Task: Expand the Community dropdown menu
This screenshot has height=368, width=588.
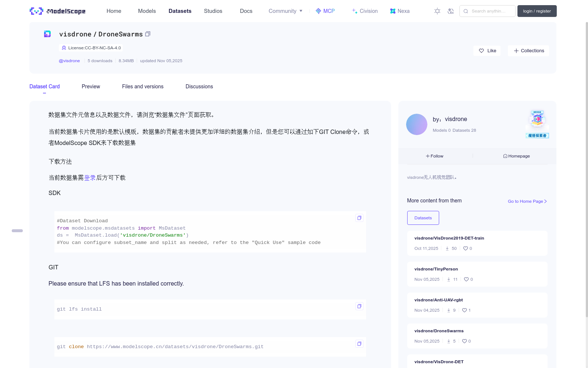Action: pos(286,11)
